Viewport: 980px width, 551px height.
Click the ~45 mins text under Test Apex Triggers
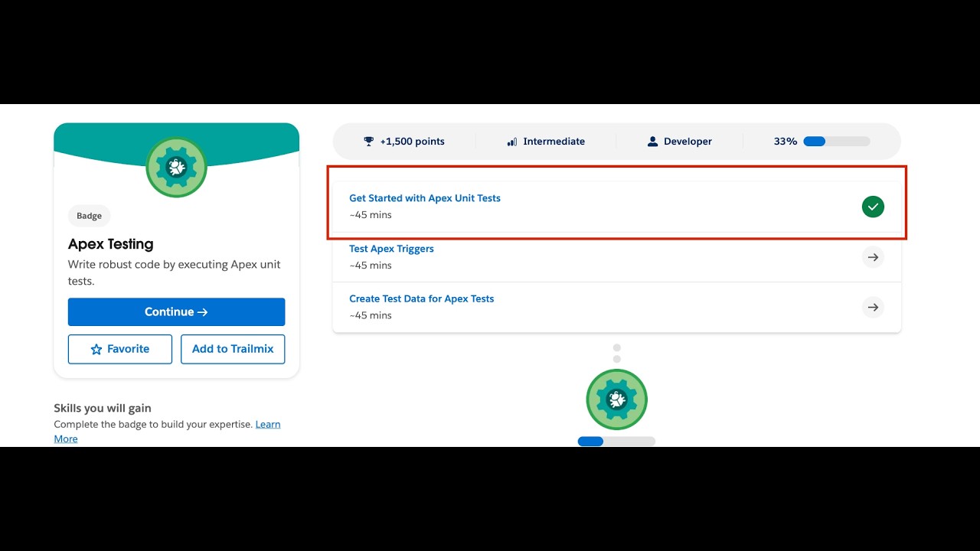[371, 266]
